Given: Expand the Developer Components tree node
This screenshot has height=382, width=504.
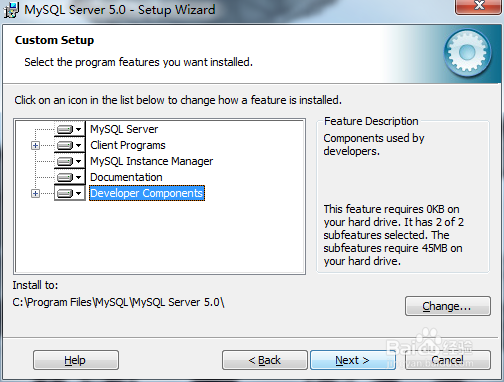Looking at the screenshot, I should click(35, 193).
